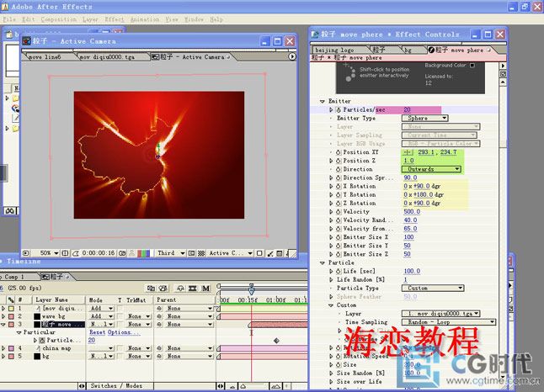
Task: Click the Position XY crosshair point picker
Action: point(408,152)
